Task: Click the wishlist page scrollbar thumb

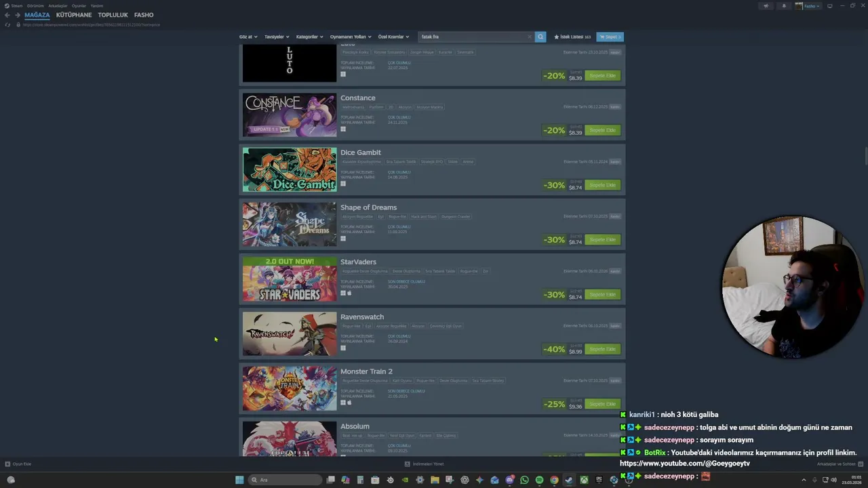Action: click(x=866, y=155)
